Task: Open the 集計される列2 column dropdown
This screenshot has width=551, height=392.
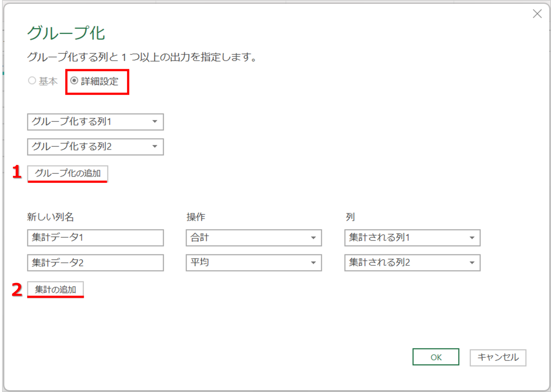Action: point(412,263)
